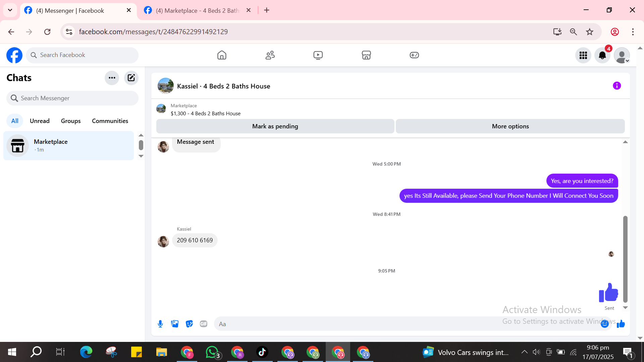Open the Marketplace chat in the list
The height and width of the screenshot is (362, 644).
click(x=68, y=145)
